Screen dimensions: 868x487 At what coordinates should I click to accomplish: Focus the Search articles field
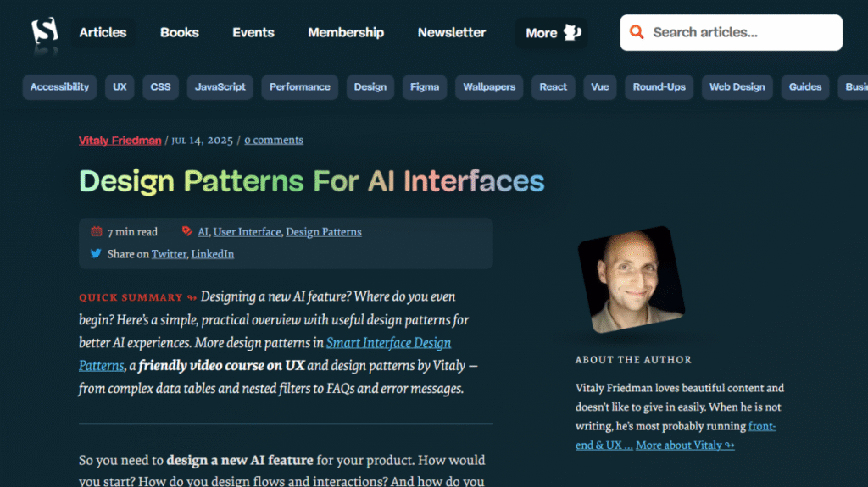pos(732,33)
